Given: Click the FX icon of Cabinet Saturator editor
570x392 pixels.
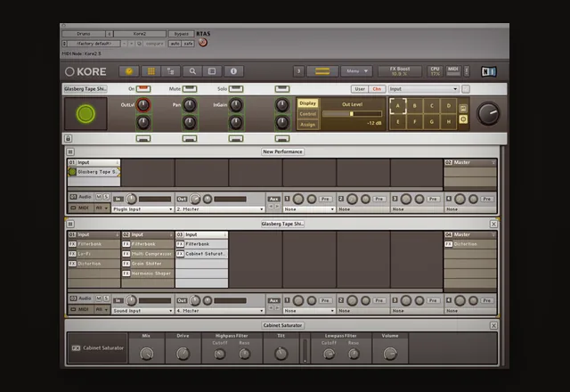Looking at the screenshot, I should 76,348.
